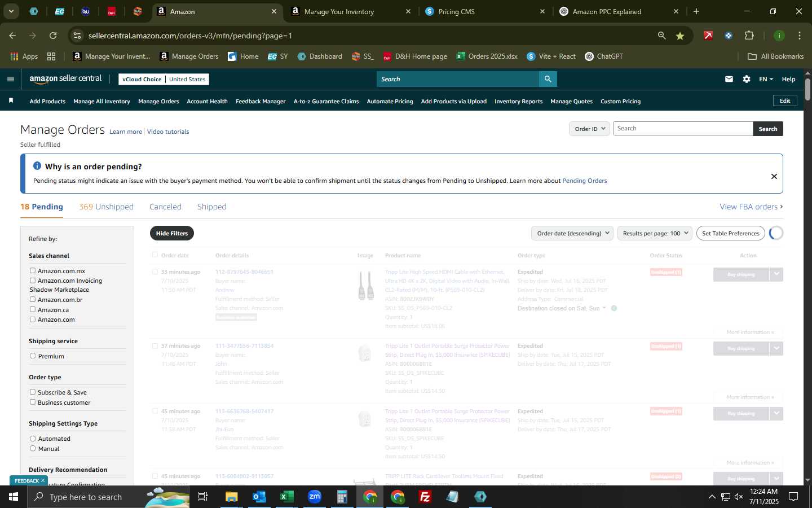Open the View FBA orders link

751,207
